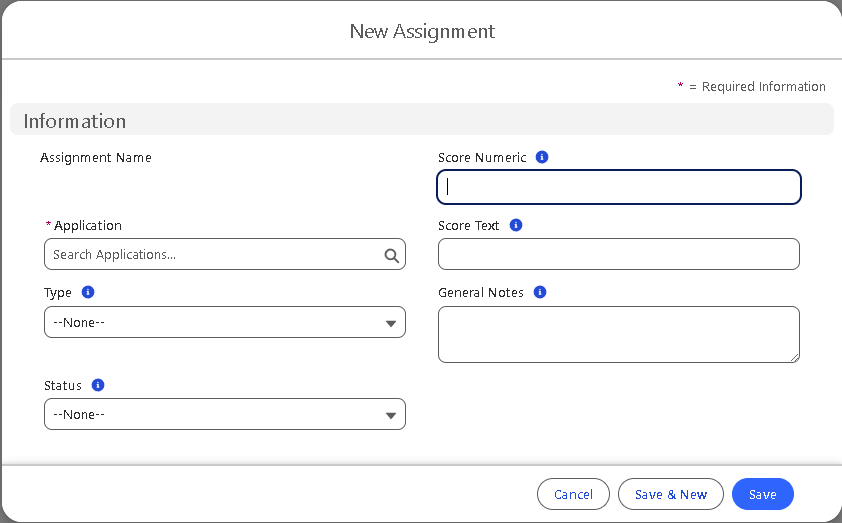Viewport: 842px width, 523px height.
Task: Grab the General Notes resize handle
Action: click(x=793, y=356)
